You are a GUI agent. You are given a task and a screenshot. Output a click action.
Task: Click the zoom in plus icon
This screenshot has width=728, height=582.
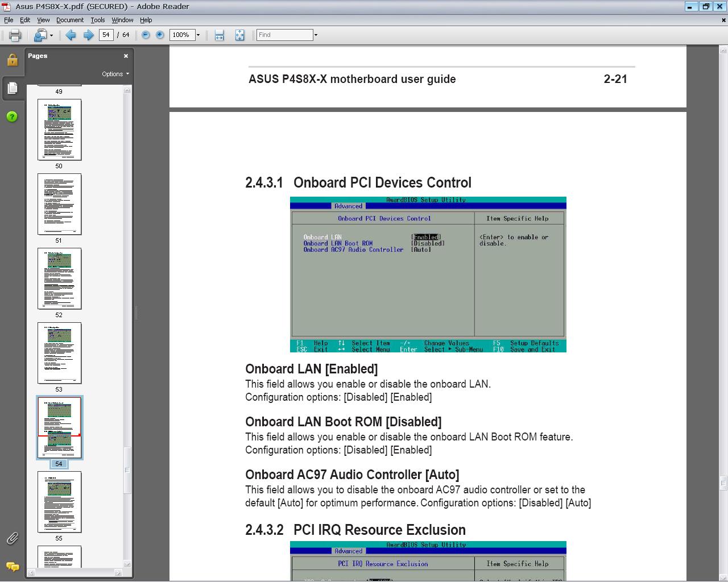tap(160, 35)
